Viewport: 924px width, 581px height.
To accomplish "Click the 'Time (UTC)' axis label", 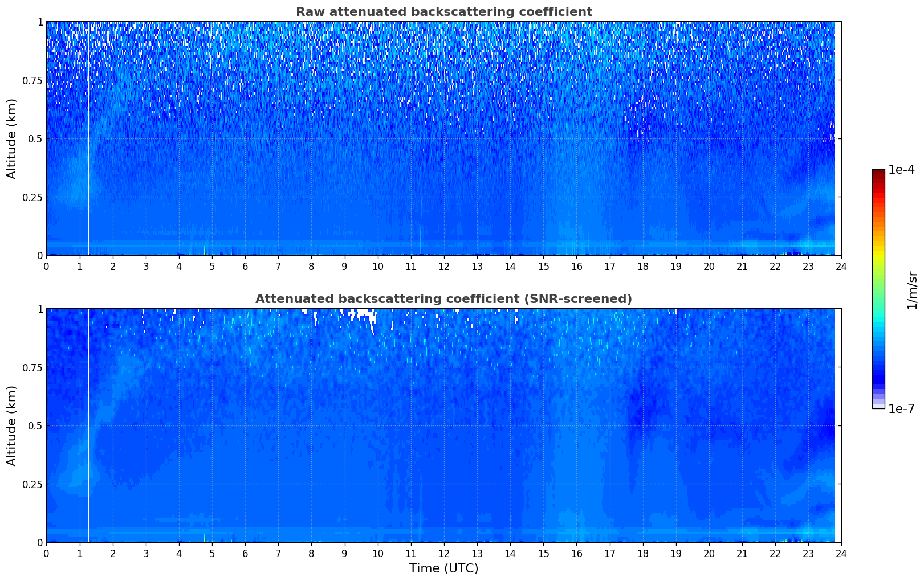I will pos(443,568).
